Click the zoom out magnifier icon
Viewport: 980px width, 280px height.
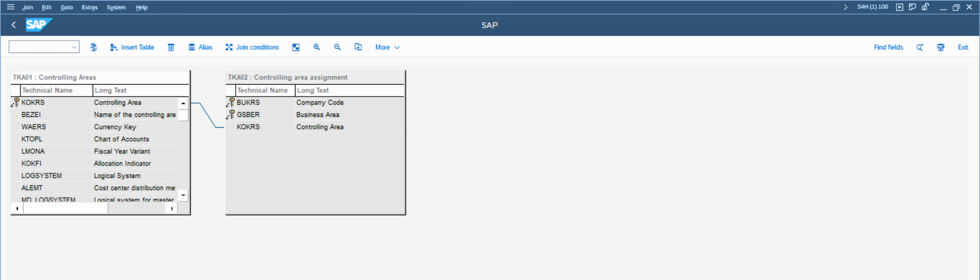(x=337, y=47)
